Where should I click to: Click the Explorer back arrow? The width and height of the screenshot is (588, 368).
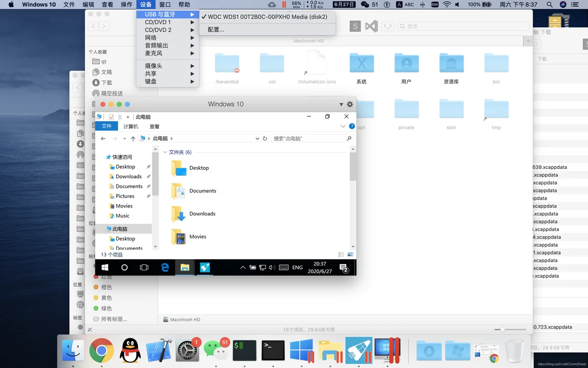(103, 139)
